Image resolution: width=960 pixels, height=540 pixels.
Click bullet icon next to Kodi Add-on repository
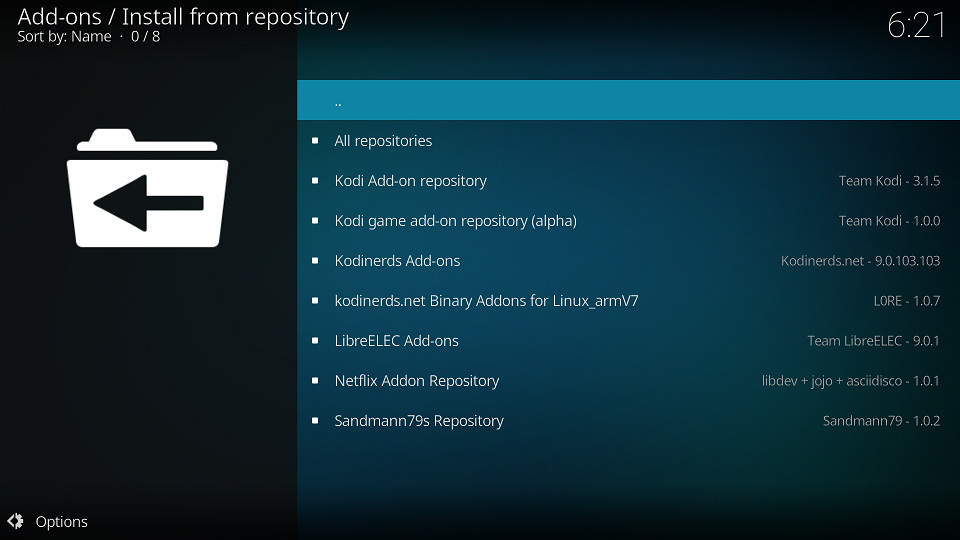[315, 181]
